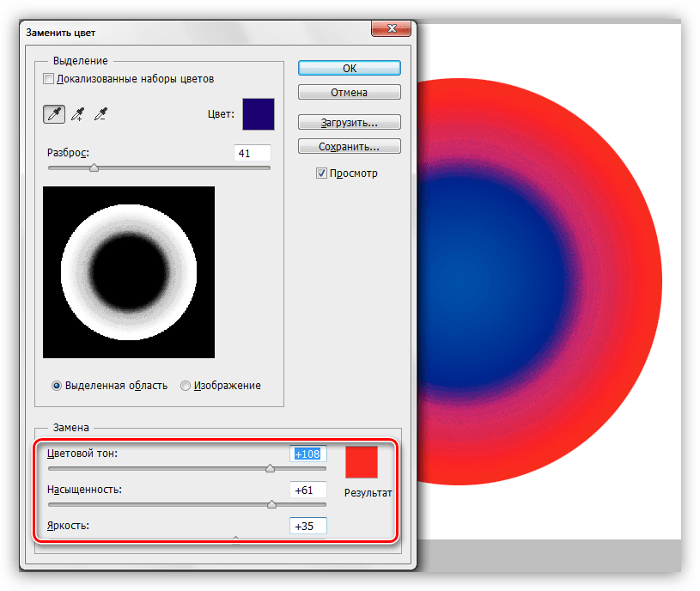
Task: Focus the Цветовой тон field showing +108
Action: tap(308, 454)
